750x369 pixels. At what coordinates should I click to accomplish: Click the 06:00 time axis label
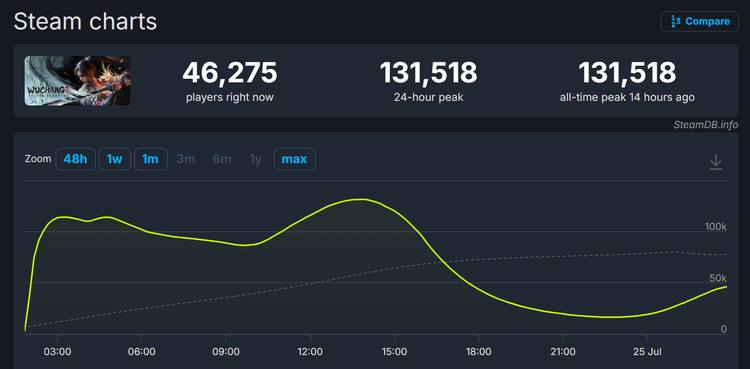click(x=142, y=352)
